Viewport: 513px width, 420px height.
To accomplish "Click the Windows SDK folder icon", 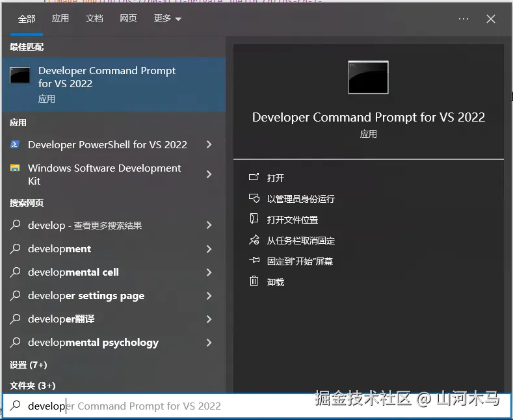I will coord(15,168).
